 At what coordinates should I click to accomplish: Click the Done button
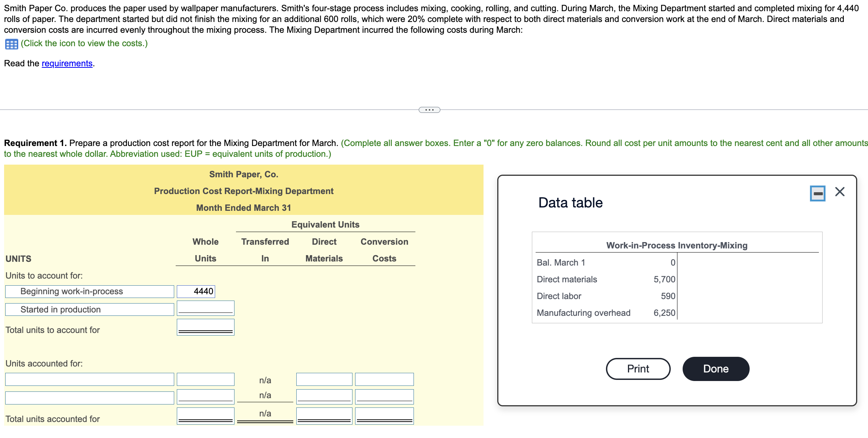tap(716, 369)
